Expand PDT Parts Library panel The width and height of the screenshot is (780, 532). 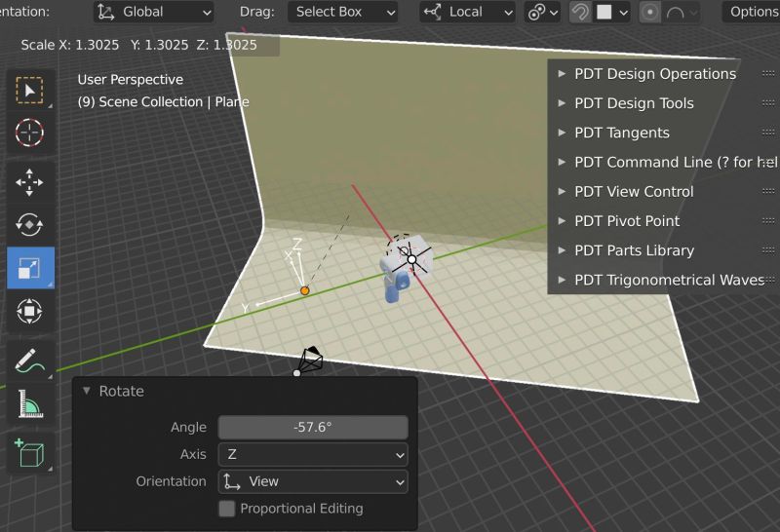[x=633, y=250]
